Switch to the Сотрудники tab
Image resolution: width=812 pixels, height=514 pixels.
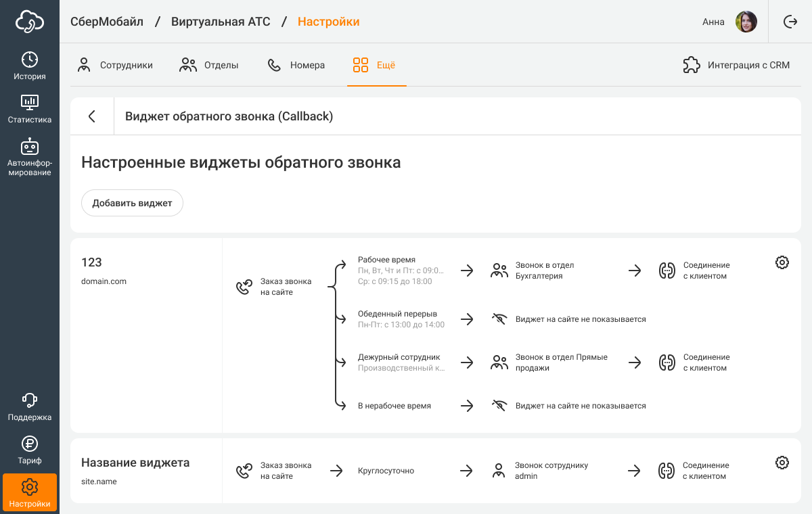[x=115, y=66]
